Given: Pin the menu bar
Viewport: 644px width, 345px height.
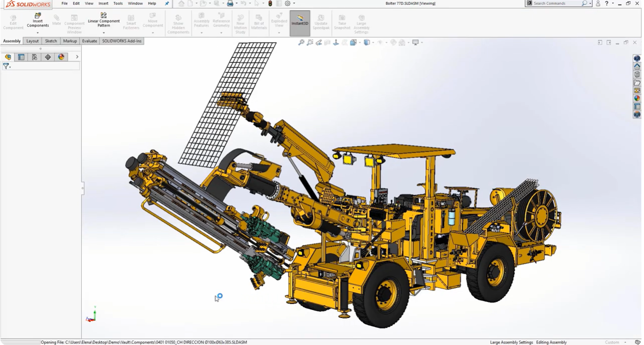Looking at the screenshot, I should pyautogui.click(x=167, y=4).
